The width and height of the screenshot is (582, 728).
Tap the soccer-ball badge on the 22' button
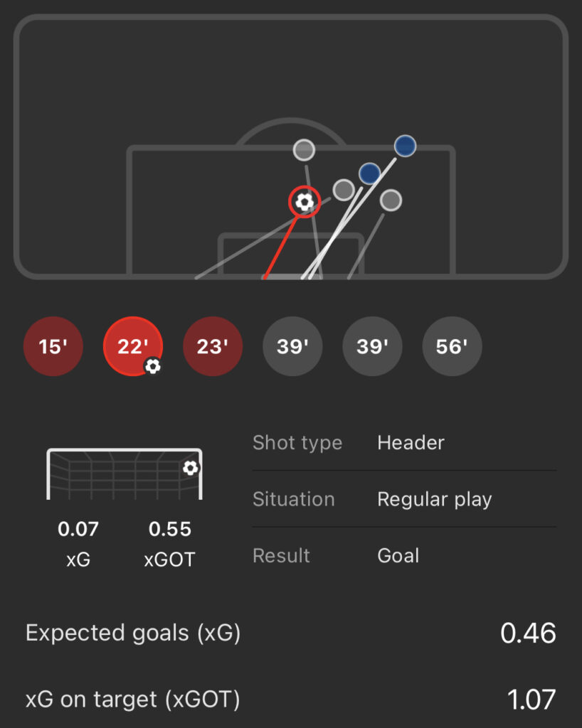(x=152, y=366)
